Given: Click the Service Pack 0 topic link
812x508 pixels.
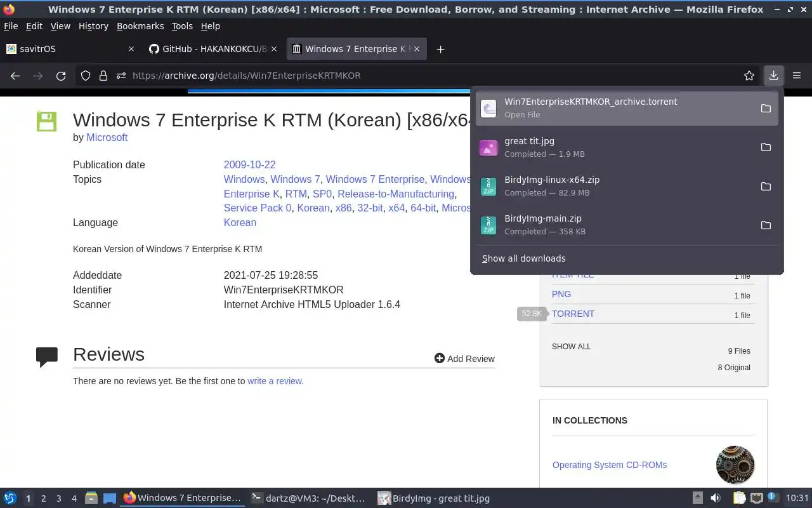Looking at the screenshot, I should tap(258, 208).
